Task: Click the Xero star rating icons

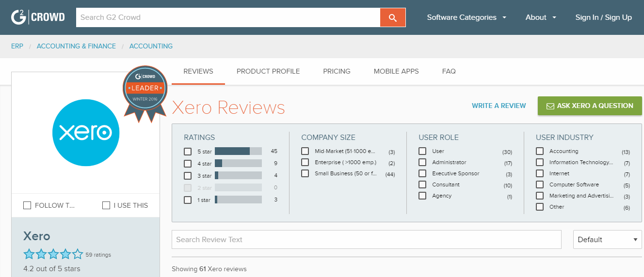Action: pyautogui.click(x=53, y=254)
